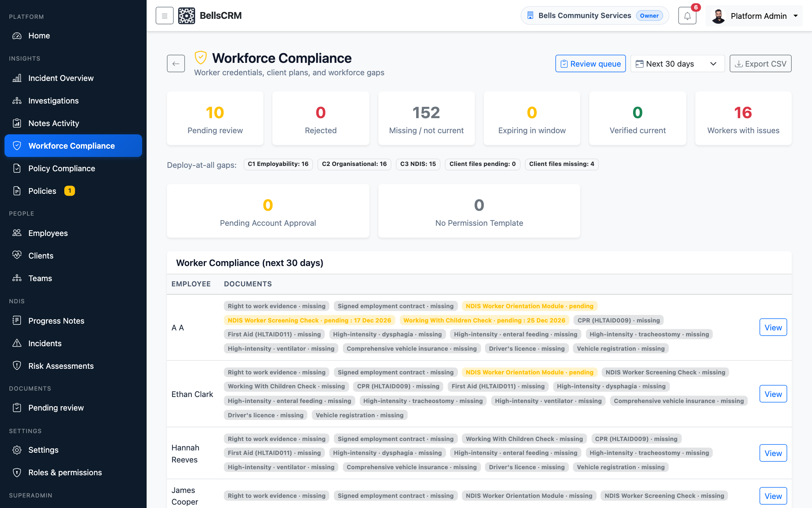Click the Employees people icon

(x=17, y=233)
